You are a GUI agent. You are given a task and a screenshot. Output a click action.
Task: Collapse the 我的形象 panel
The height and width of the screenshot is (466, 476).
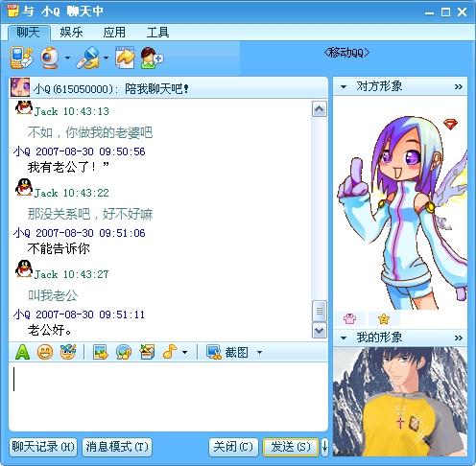click(344, 338)
